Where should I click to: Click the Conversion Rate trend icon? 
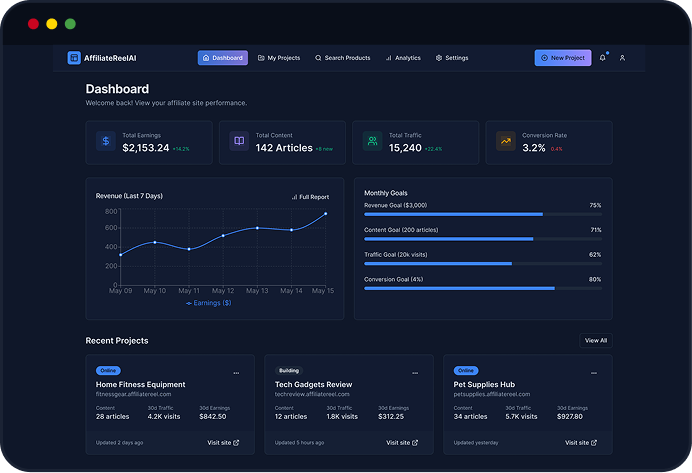(506, 142)
